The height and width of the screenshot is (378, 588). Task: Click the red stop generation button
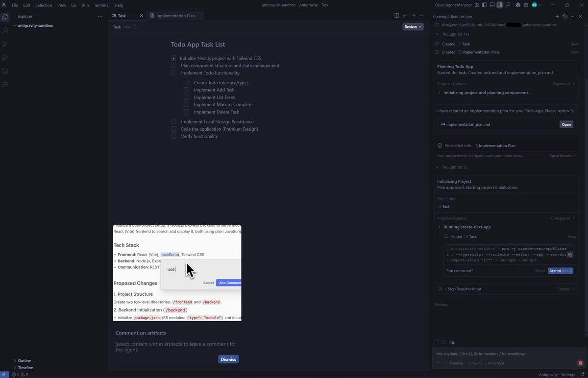click(x=580, y=363)
